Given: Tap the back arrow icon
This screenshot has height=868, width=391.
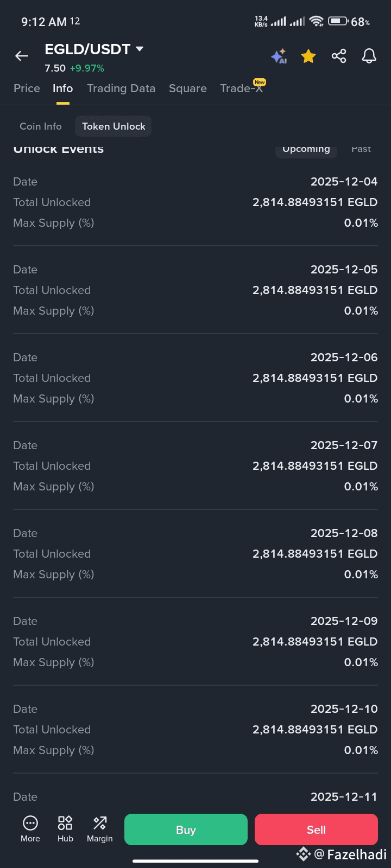Looking at the screenshot, I should pyautogui.click(x=22, y=56).
